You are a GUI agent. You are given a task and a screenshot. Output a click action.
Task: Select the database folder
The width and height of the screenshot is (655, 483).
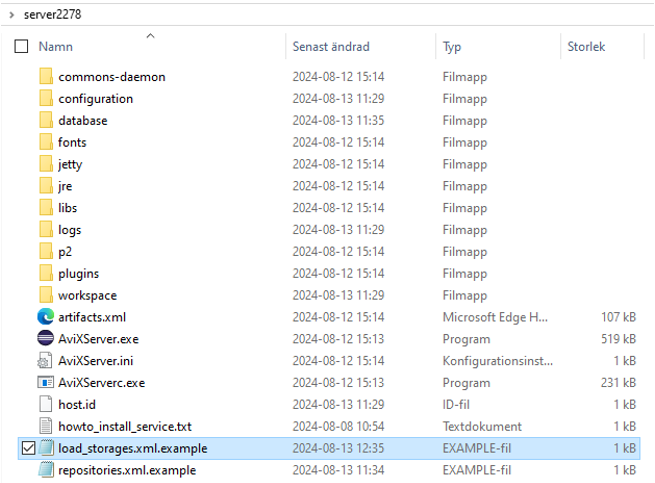pos(82,121)
